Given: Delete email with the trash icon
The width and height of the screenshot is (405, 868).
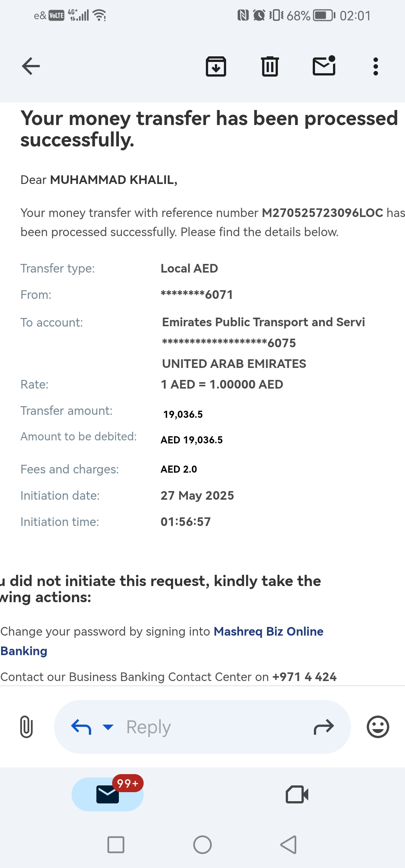Looking at the screenshot, I should coord(270,66).
